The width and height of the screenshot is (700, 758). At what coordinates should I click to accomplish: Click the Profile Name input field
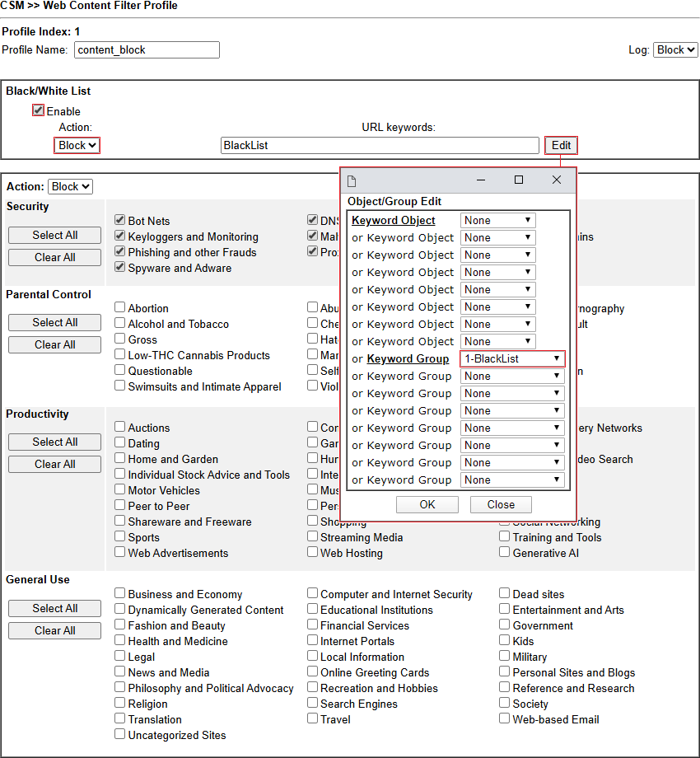pyautogui.click(x=147, y=49)
